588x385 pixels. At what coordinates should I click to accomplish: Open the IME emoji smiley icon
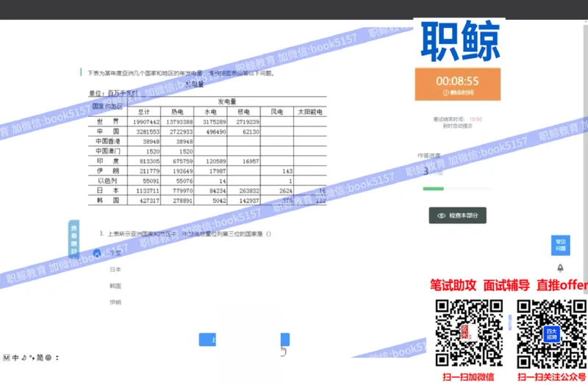click(x=49, y=358)
